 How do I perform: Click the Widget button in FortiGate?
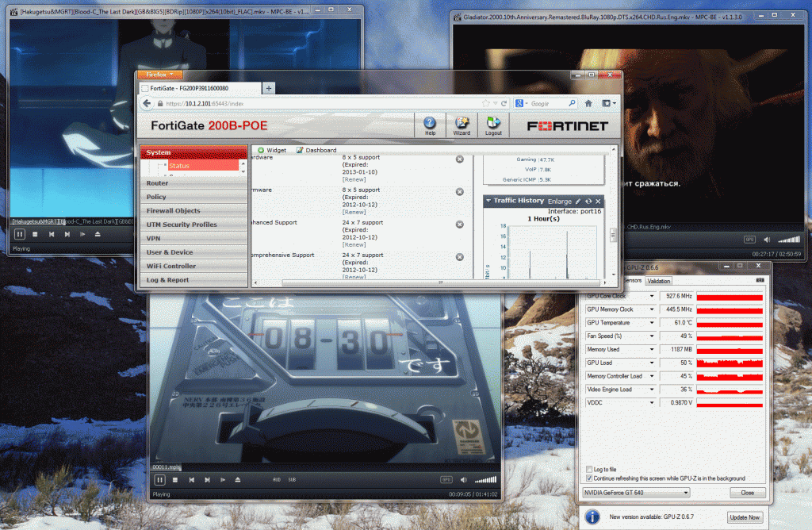click(x=272, y=150)
